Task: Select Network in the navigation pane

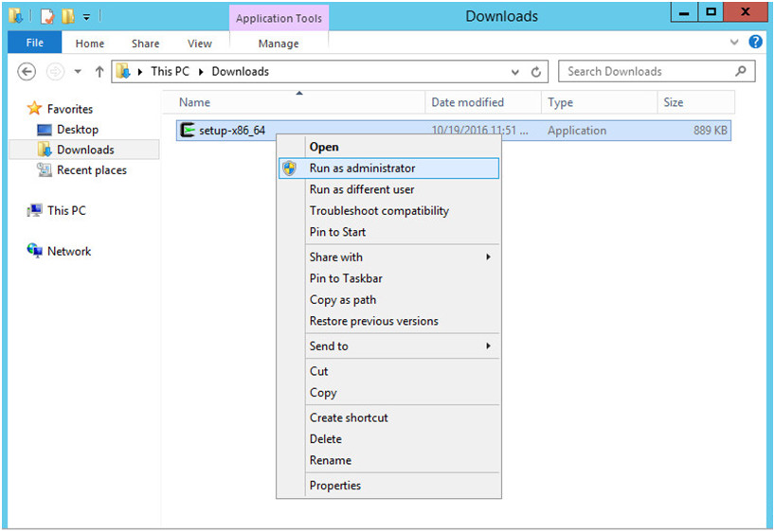Action: 69,251
